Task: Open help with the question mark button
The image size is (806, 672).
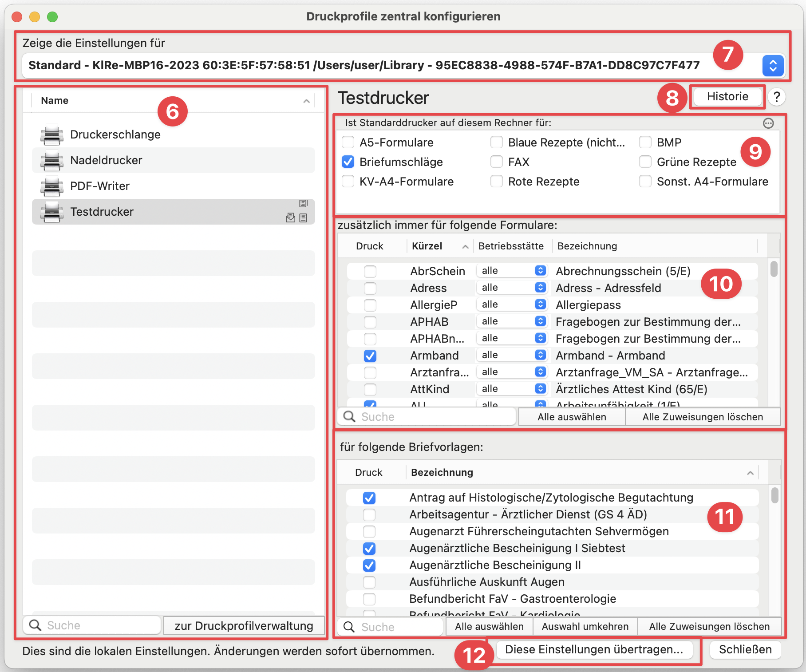Action: point(777,97)
